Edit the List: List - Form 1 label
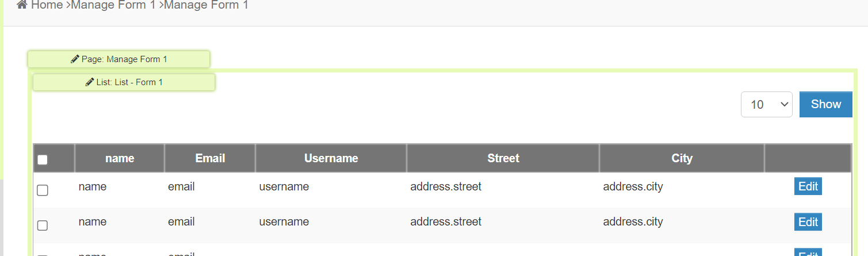This screenshot has width=868, height=256. tap(129, 82)
